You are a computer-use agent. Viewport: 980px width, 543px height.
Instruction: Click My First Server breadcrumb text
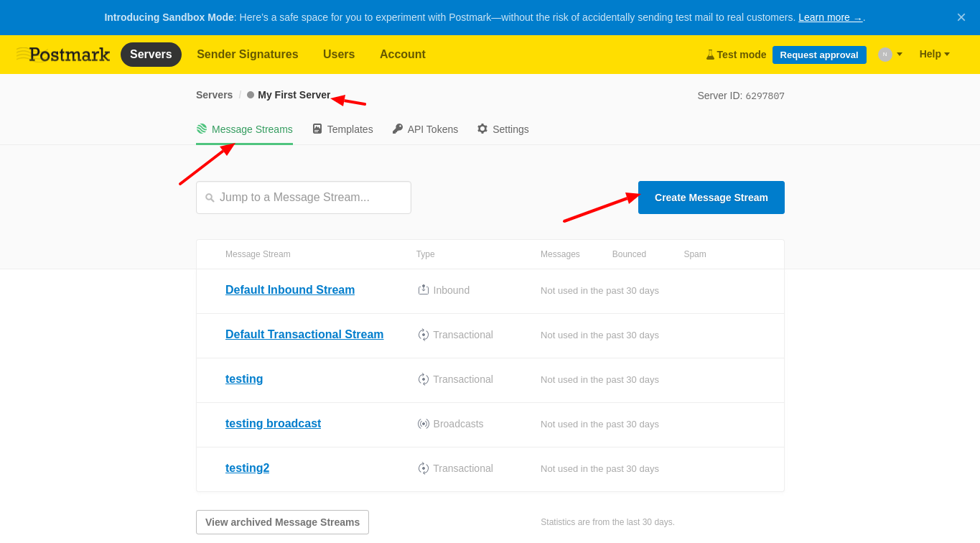[x=294, y=95]
